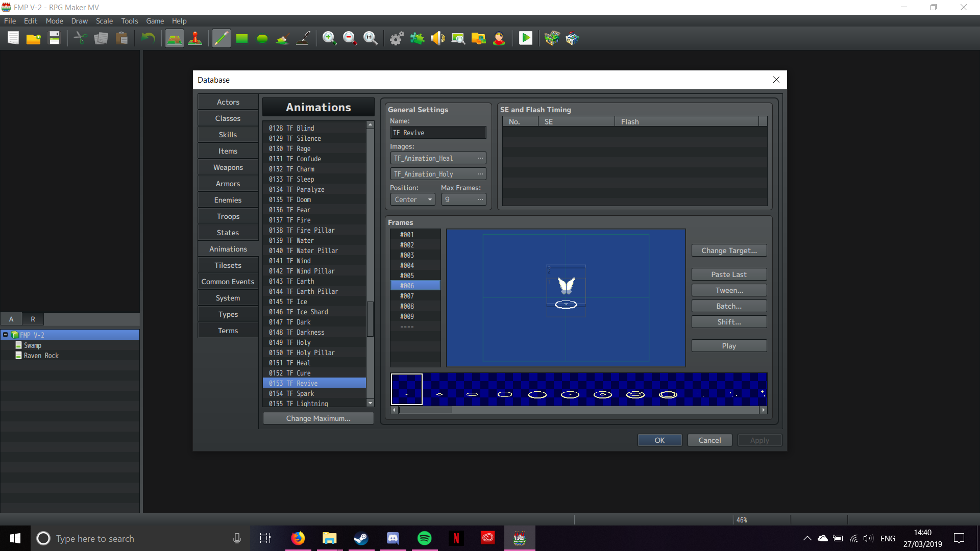Image resolution: width=980 pixels, height=551 pixels.
Task: Open Max Frames ellipsis selector
Action: [x=480, y=199]
